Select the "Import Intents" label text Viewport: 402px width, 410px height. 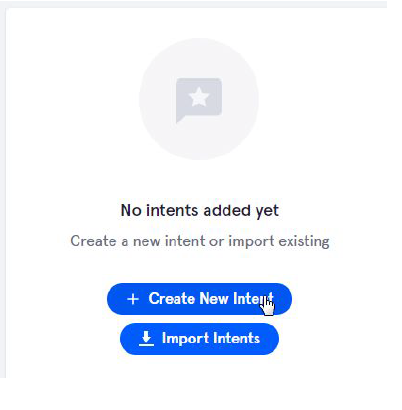[211, 338]
